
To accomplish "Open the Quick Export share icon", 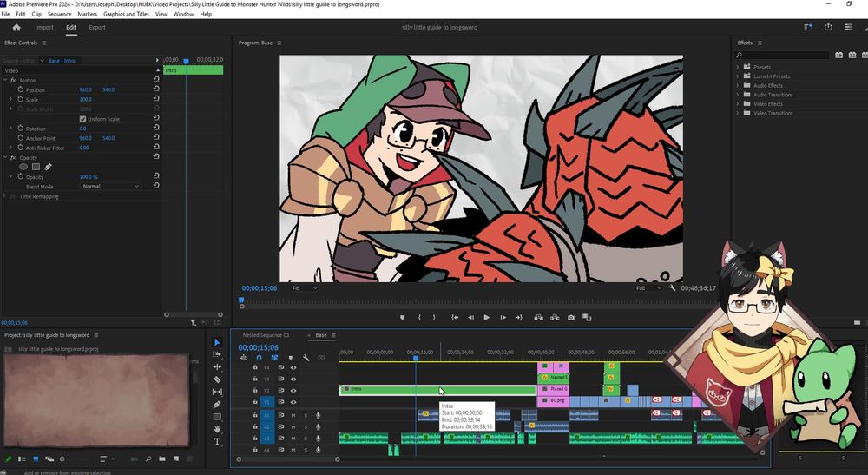I will coord(828,27).
